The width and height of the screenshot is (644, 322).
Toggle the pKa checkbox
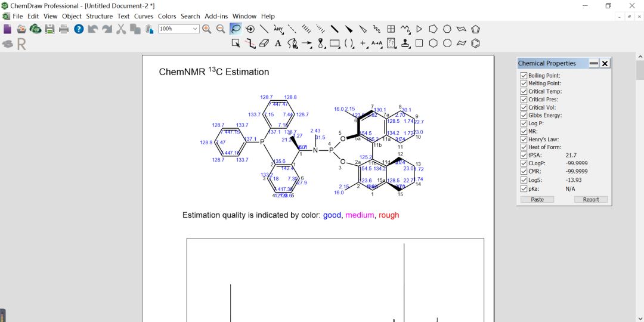[x=524, y=189]
